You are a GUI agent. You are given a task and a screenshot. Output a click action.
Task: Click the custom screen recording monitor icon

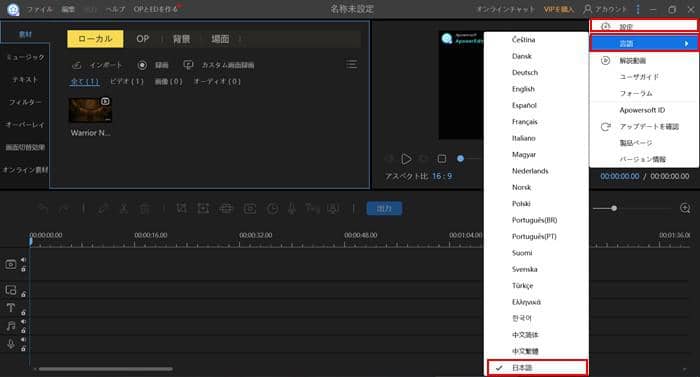188,65
